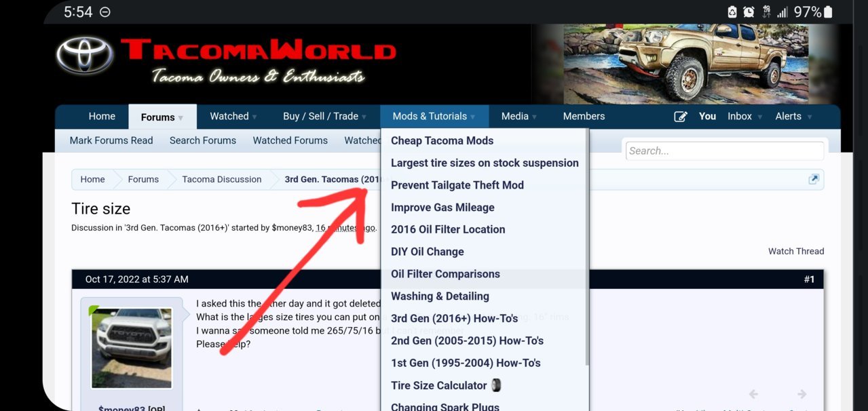This screenshot has height=411, width=868.
Task: Expand the Watched dropdown arrow
Action: point(254,117)
